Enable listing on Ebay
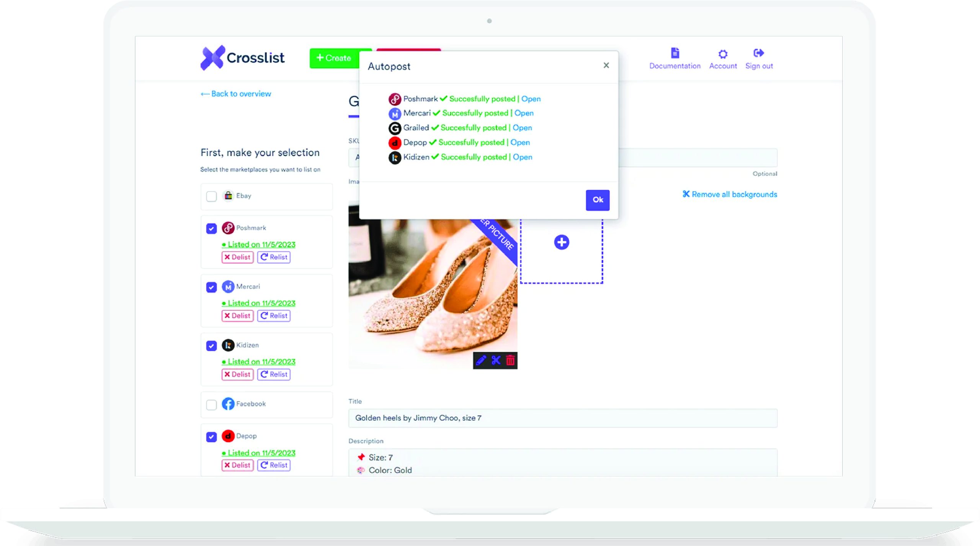 211,196
